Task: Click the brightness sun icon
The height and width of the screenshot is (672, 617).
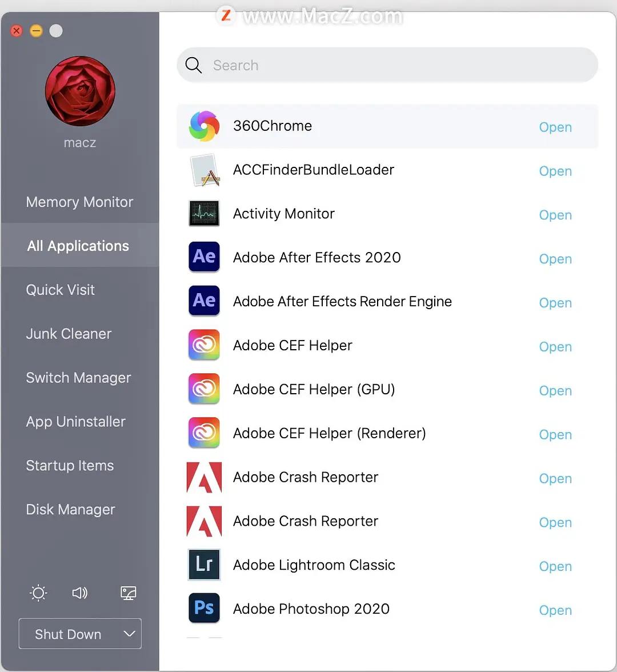Action: [39, 593]
